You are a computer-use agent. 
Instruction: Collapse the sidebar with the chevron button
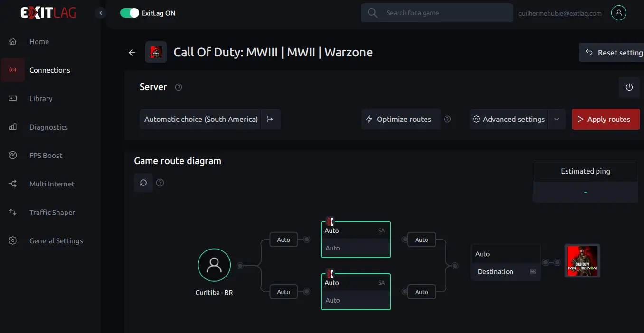point(101,13)
